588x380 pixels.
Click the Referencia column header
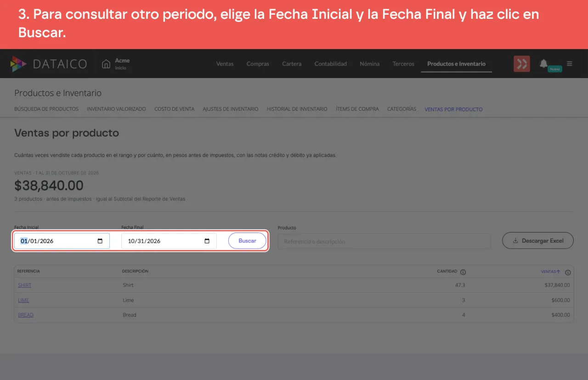coord(28,272)
